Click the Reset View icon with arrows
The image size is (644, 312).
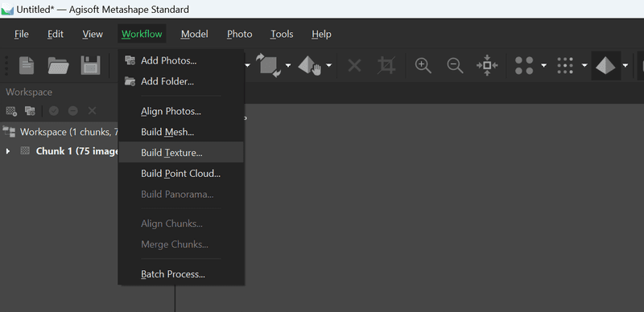point(487,65)
